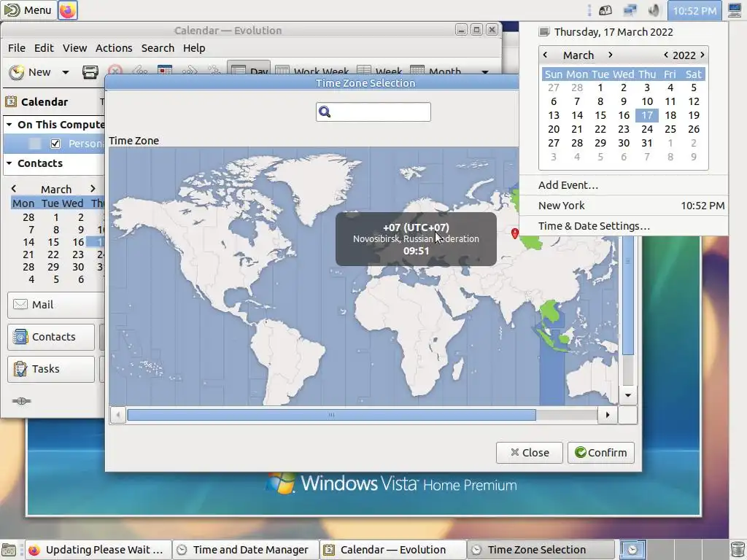Go to previous month in Evolution mini calendar
The width and height of the screenshot is (747, 560).
point(14,189)
